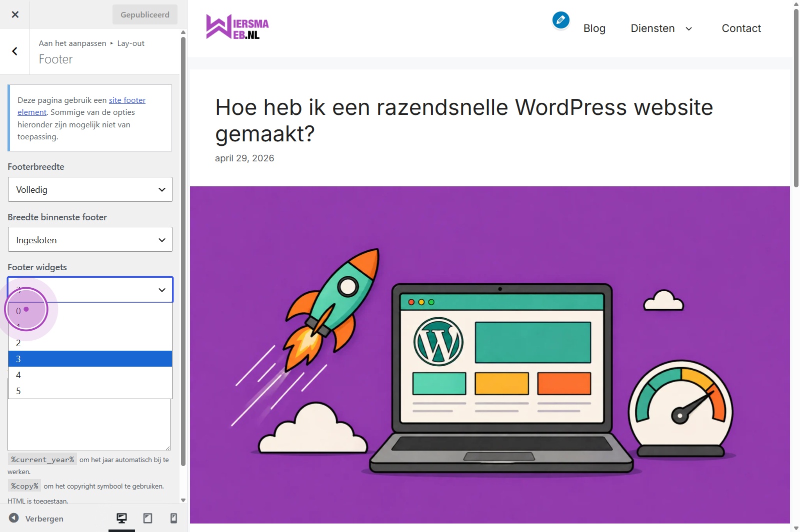The width and height of the screenshot is (800, 532).
Task: Click the WiersmaWeb.nl logo
Action: [237, 27]
